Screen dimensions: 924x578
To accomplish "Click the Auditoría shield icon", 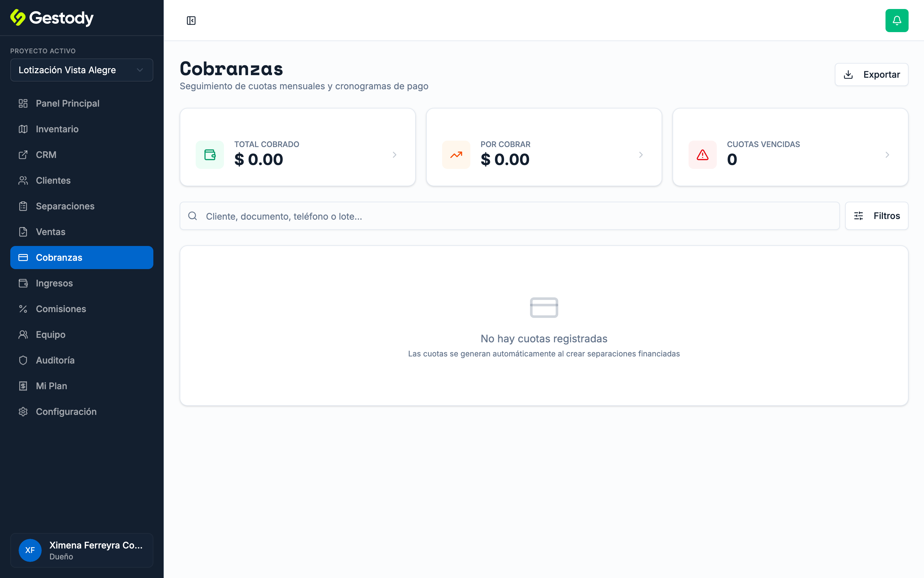I will [23, 361].
